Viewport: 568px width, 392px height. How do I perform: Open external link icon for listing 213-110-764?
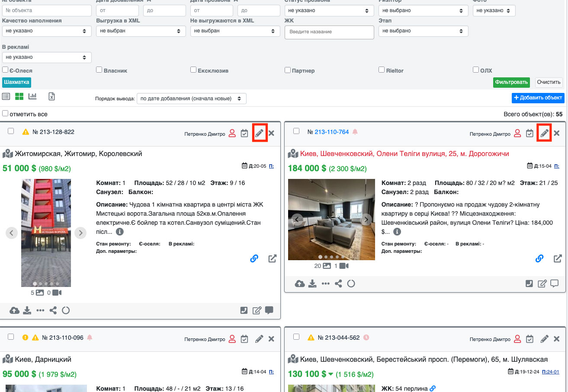558,258
